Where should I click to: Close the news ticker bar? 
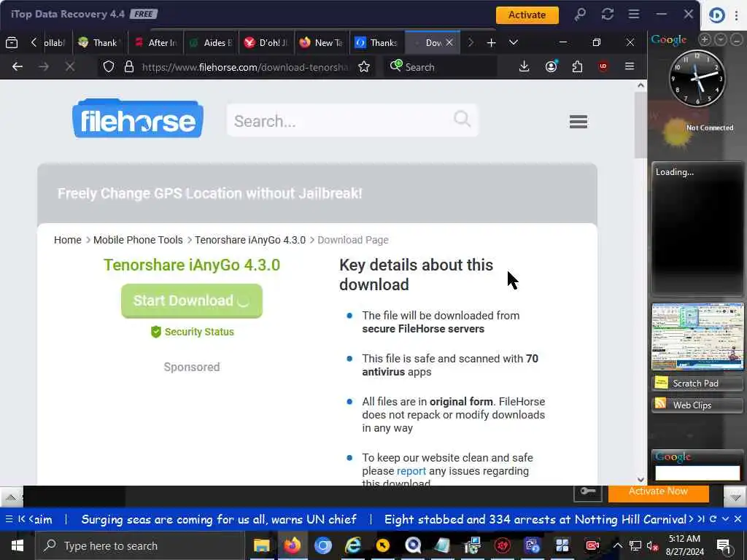738,519
